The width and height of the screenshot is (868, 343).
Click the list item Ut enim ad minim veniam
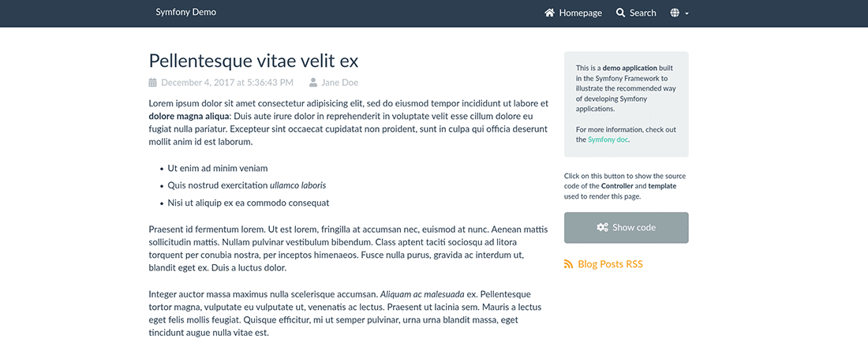click(218, 168)
